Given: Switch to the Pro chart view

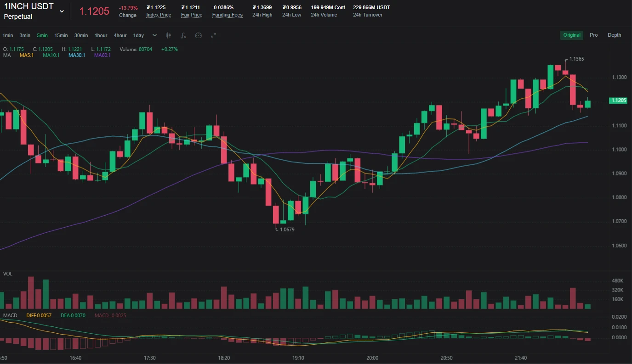Looking at the screenshot, I should click(594, 35).
